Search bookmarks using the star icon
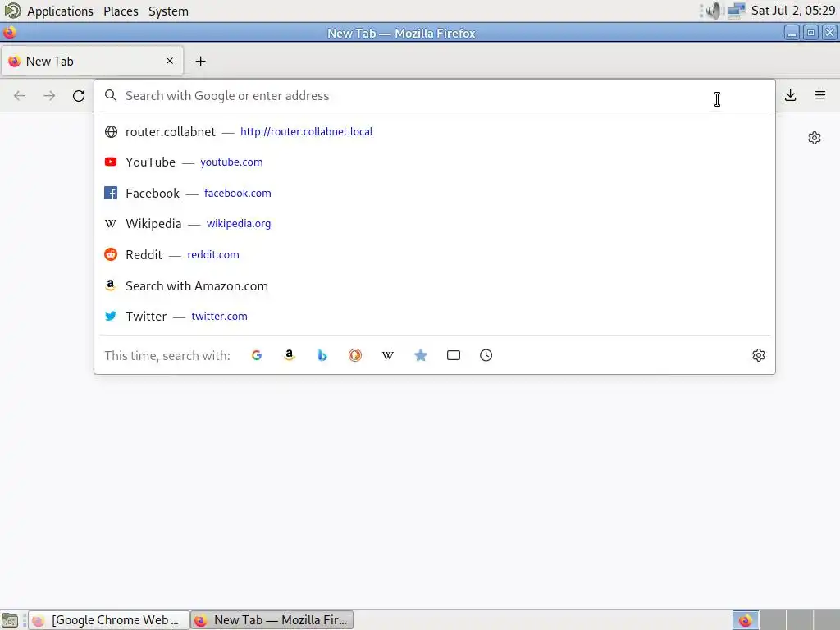Image resolution: width=840 pixels, height=630 pixels. pyautogui.click(x=421, y=355)
